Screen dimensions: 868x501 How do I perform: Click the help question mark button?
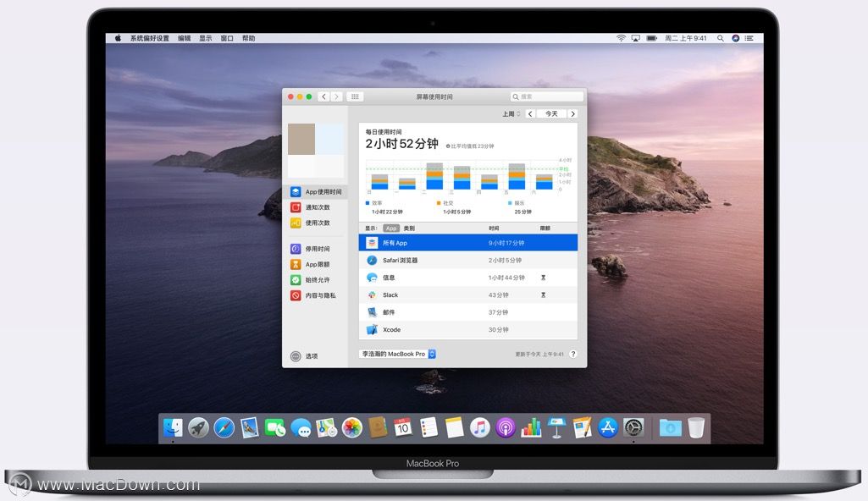573,354
